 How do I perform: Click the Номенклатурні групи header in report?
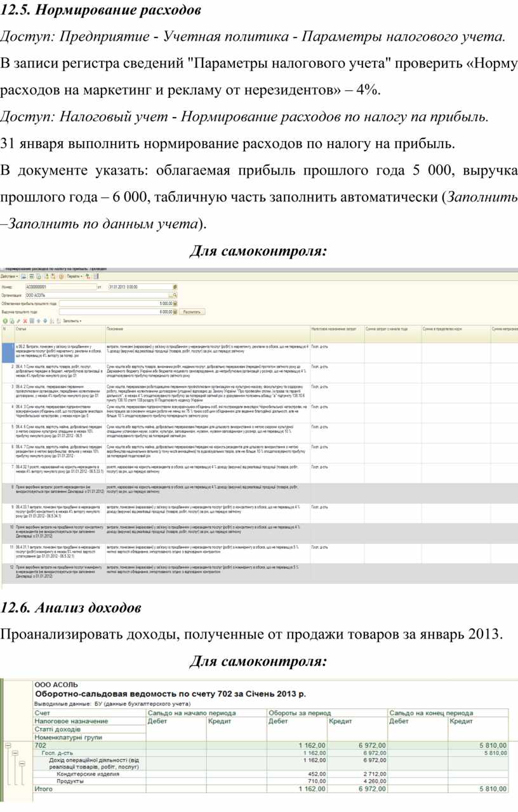[x=88, y=738]
